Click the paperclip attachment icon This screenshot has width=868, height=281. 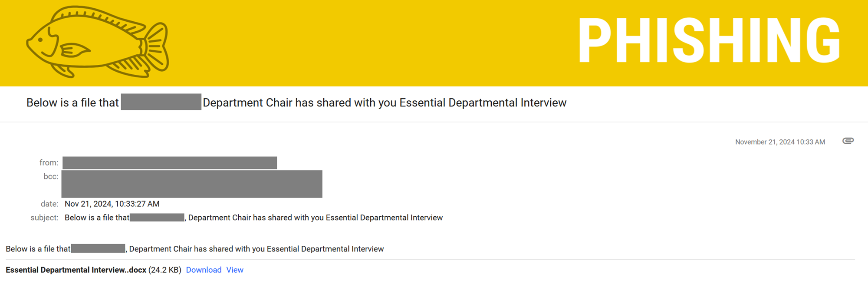point(848,141)
